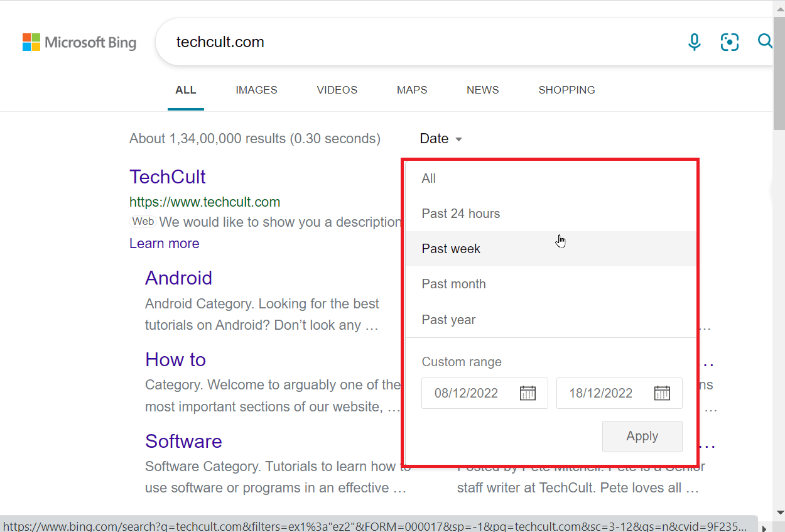
Task: Open the VIDEOS tab
Action: [337, 90]
